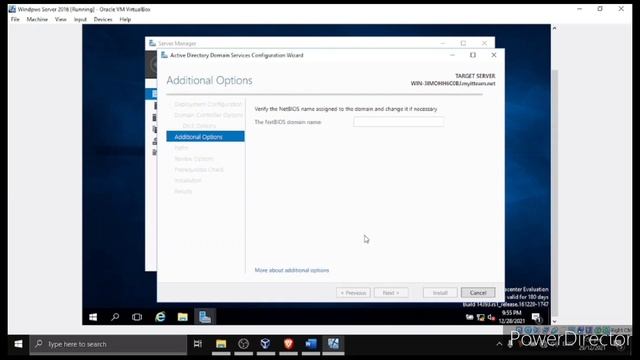Select the Installation wizard step
This screenshot has width=640, height=360.
[x=188, y=180]
